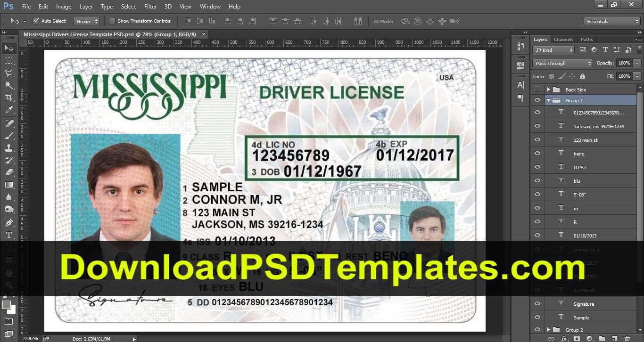Image resolution: width=644 pixels, height=342 pixels.
Task: Collapse the Group 1 layer group
Action: click(x=548, y=100)
